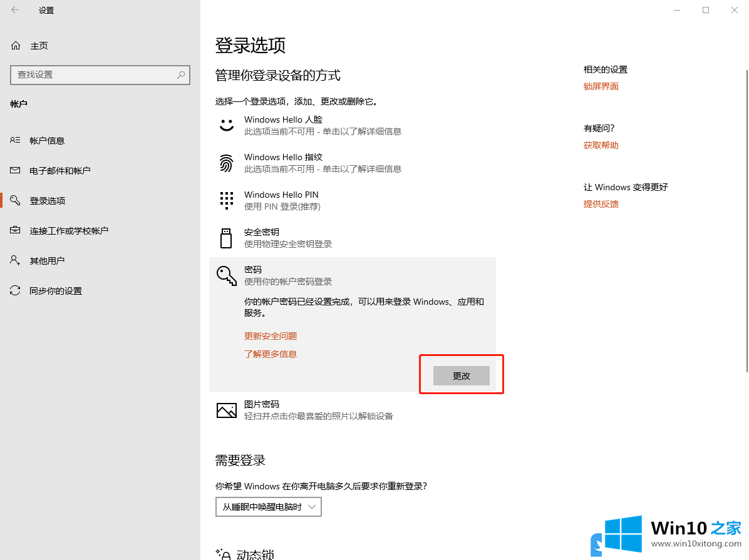Image resolution: width=749 pixels, height=560 pixels.
Task: Click the 帐户信息 person card icon
Action: 15,140
